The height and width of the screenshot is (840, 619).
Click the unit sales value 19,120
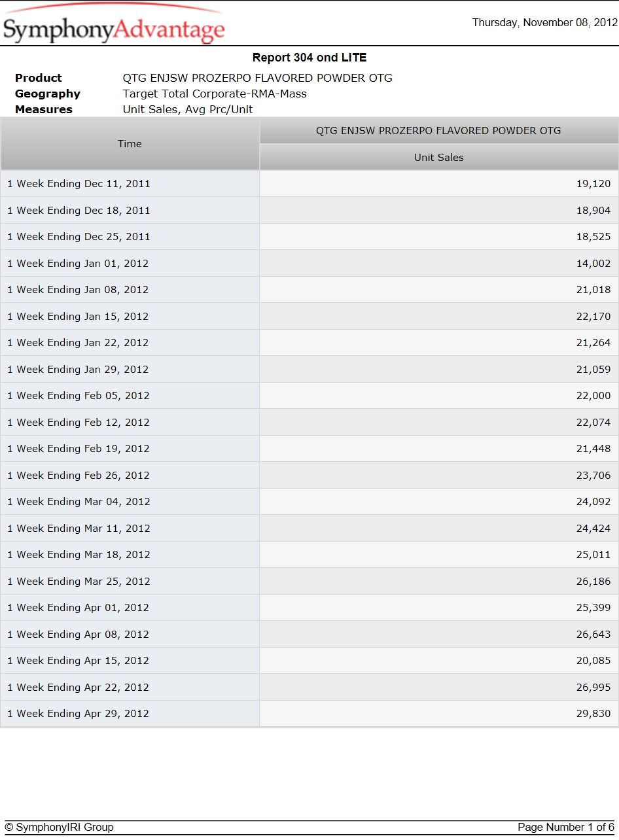(593, 184)
